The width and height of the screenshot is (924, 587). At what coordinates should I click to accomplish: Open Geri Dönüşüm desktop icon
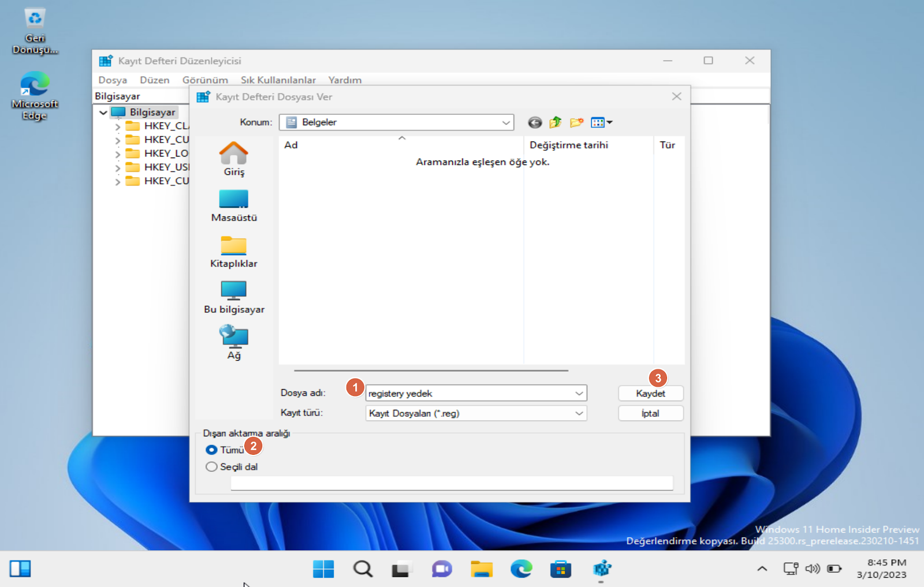tap(35, 32)
